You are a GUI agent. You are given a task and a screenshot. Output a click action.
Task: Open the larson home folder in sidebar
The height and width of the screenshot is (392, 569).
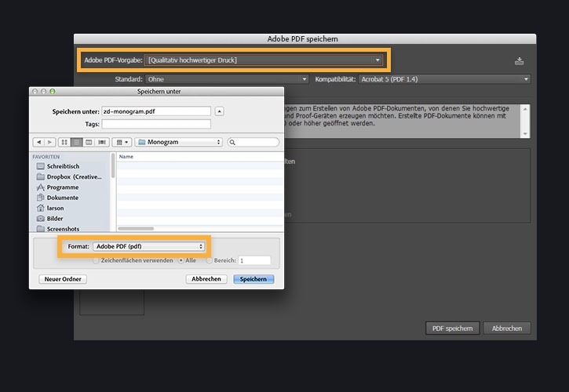[x=50, y=208]
